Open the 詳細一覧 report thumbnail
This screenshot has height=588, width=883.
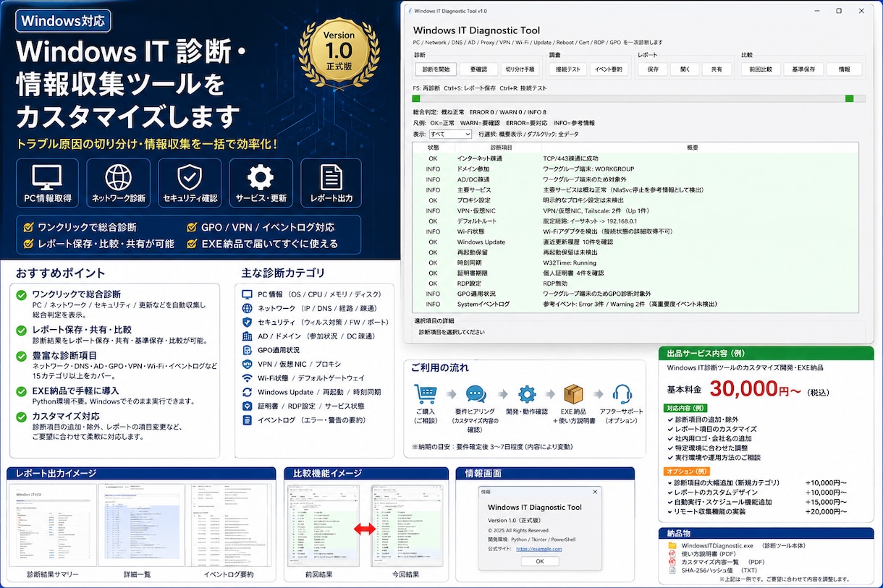143,525
